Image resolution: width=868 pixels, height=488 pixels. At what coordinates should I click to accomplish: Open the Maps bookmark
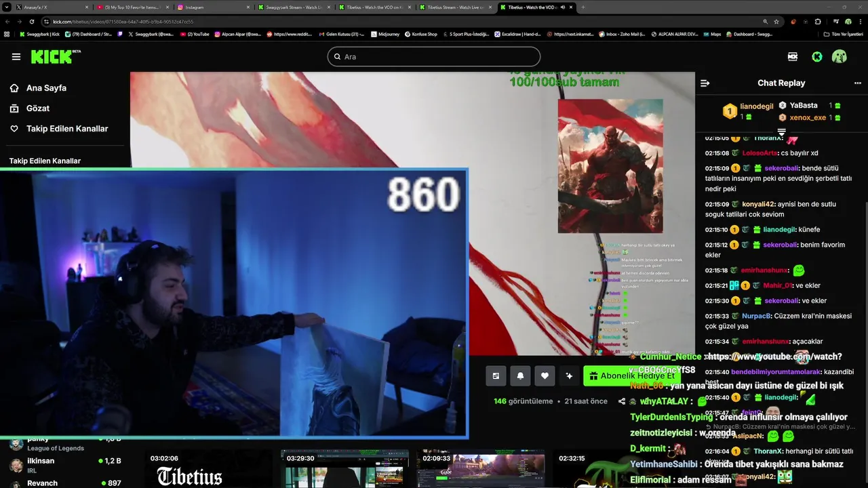711,34
